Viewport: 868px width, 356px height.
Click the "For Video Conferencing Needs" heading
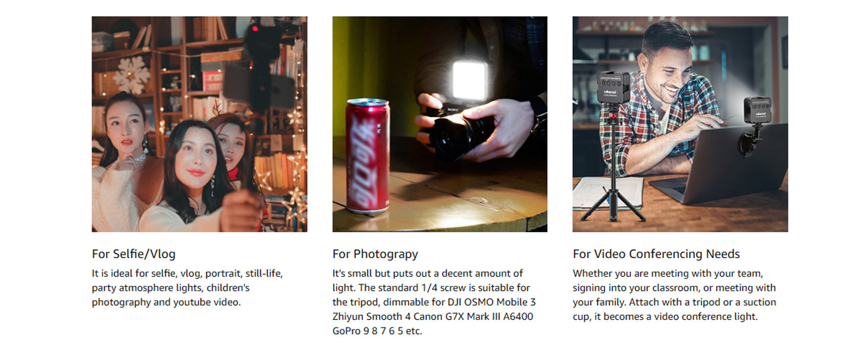coord(656,254)
